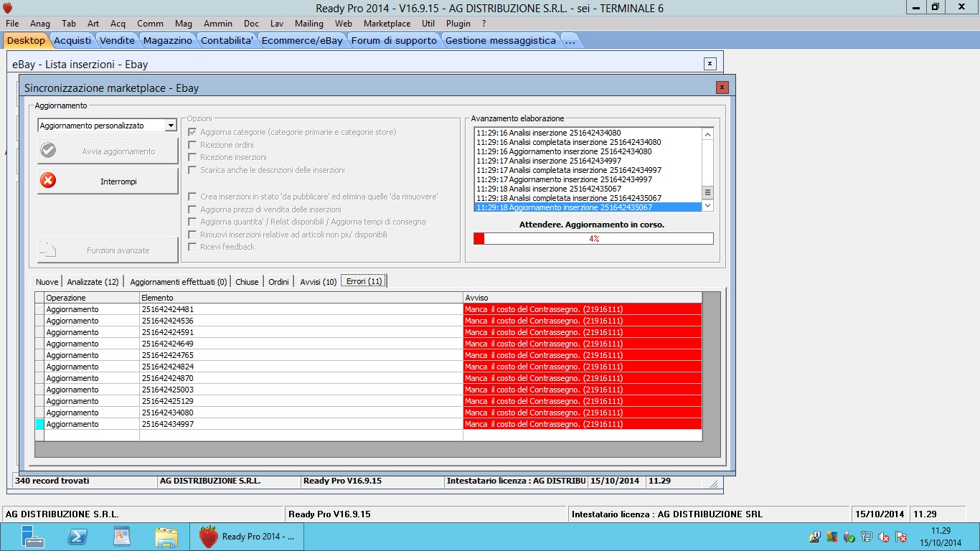Show the Avvisi (10) tab
Screen dimensions: 980x551
coord(318,282)
